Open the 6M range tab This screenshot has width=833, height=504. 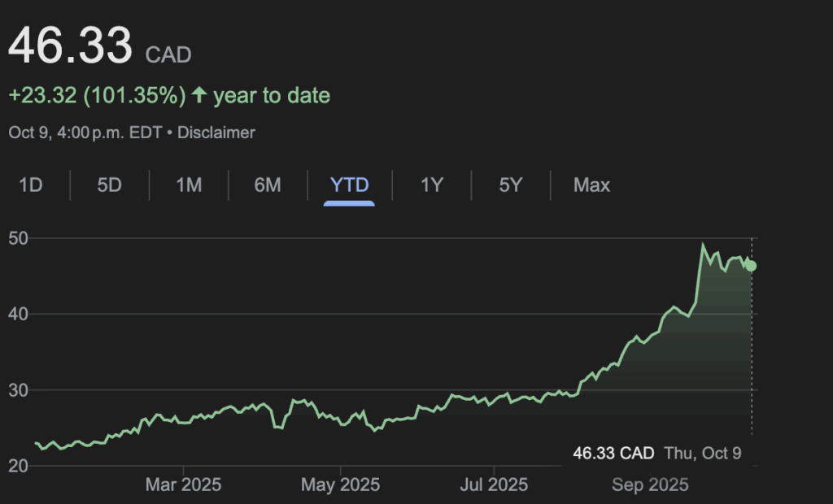point(268,185)
